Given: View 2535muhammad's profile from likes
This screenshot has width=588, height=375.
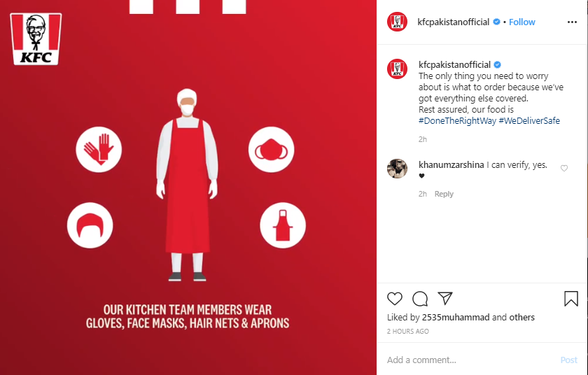Looking at the screenshot, I should pyautogui.click(x=456, y=318).
